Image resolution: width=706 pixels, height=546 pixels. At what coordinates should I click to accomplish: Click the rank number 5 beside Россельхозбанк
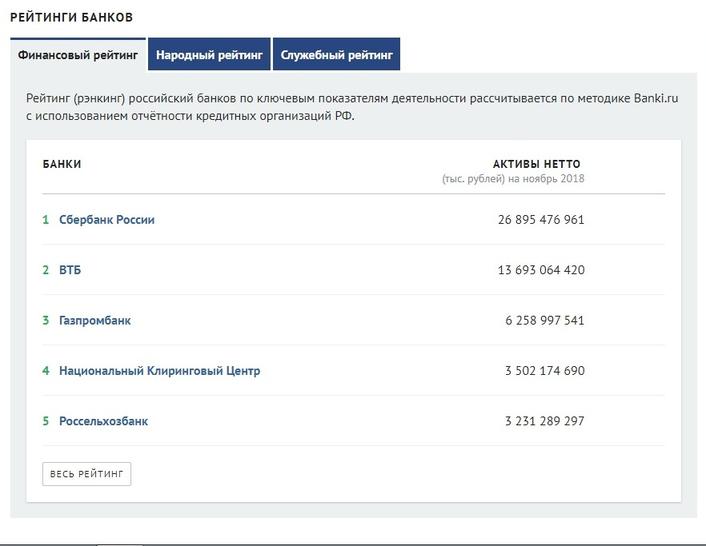(x=45, y=421)
